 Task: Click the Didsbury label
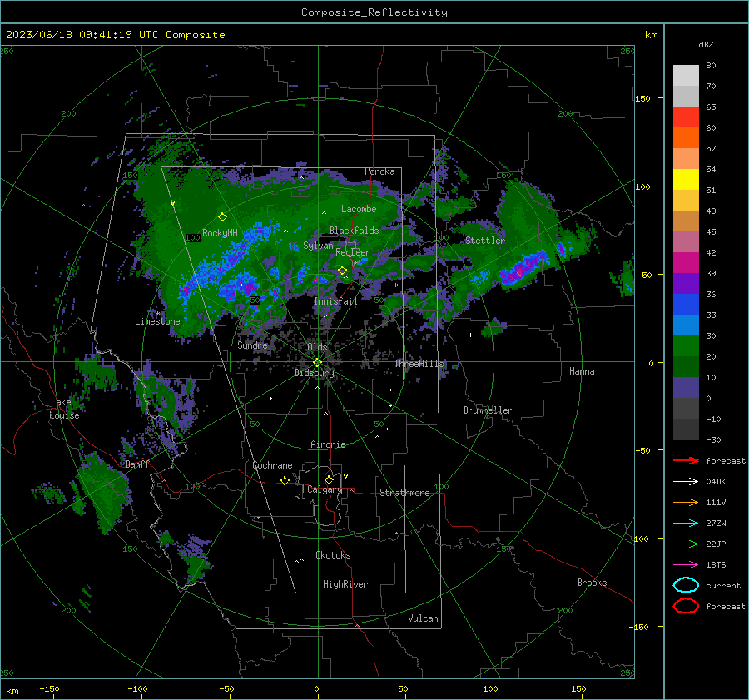tap(315, 373)
